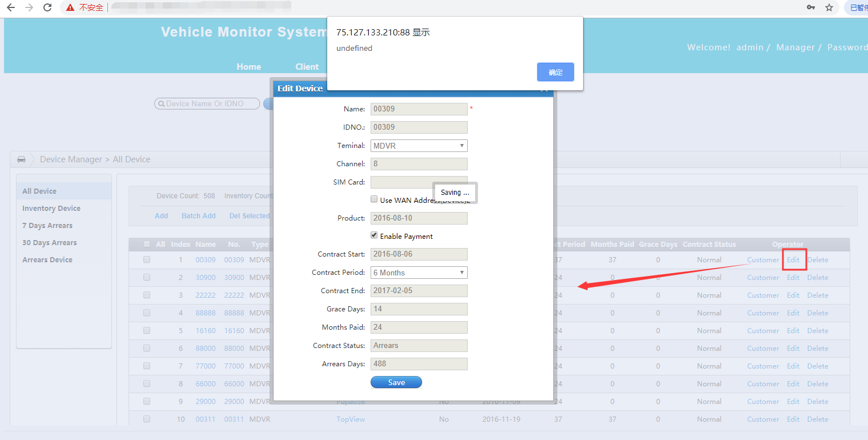Open the Teminal MDVR dropdown
The width and height of the screenshot is (868, 440).
pos(419,146)
